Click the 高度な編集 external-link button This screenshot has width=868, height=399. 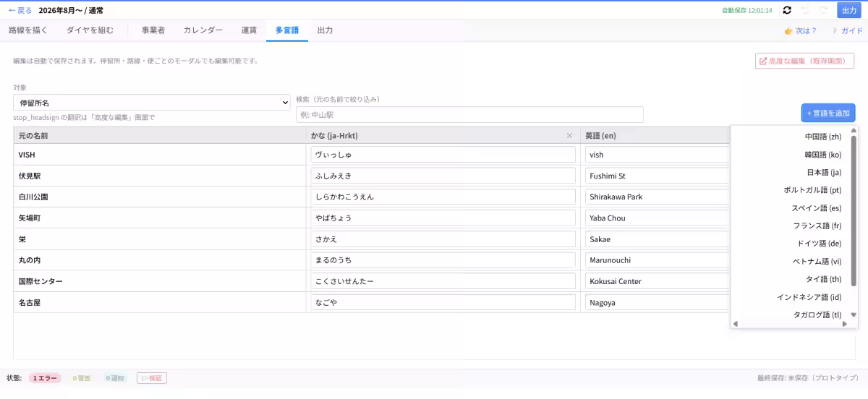coord(805,61)
